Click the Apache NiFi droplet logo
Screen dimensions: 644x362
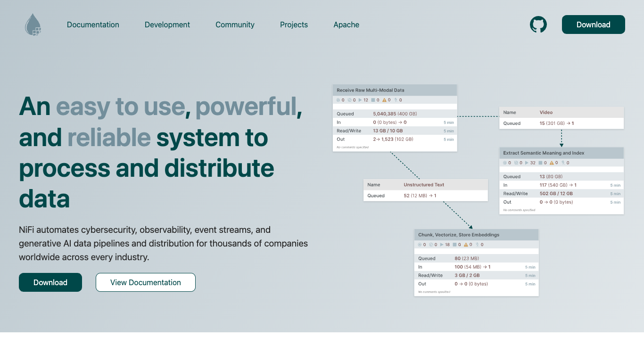coord(33,25)
